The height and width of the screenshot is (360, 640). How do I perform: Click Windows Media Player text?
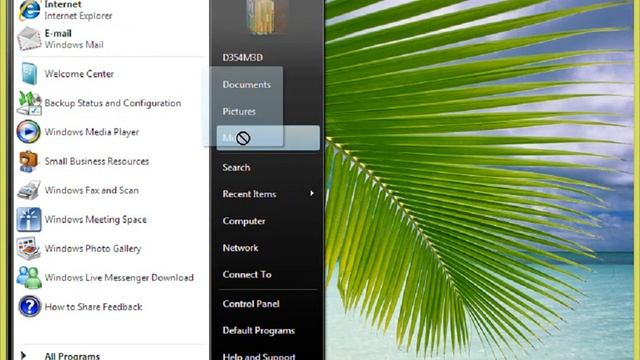[92, 132]
